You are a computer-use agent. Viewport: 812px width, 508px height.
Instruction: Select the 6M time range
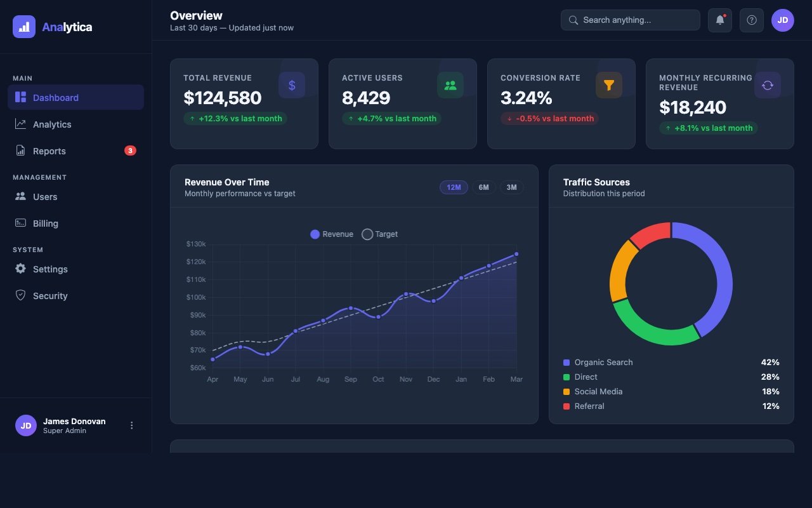tap(483, 187)
